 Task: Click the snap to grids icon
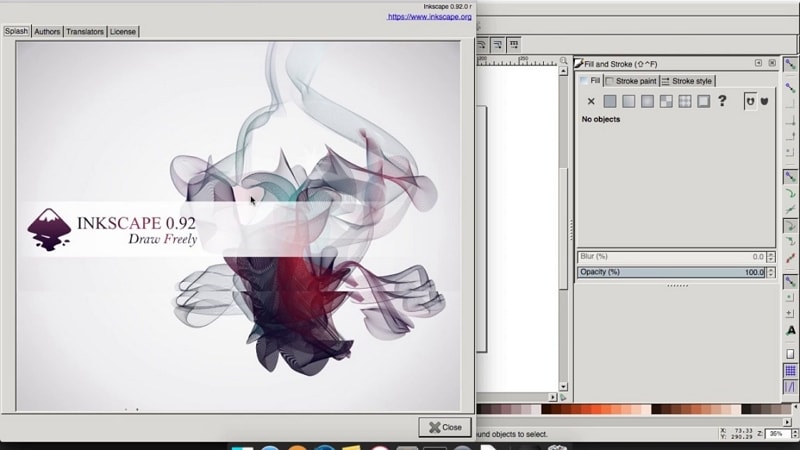(x=790, y=370)
